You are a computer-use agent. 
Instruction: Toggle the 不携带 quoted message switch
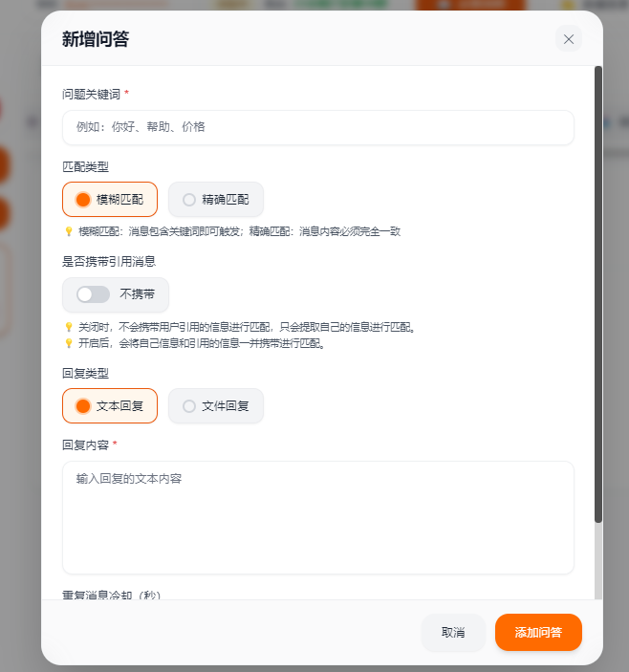(94, 294)
